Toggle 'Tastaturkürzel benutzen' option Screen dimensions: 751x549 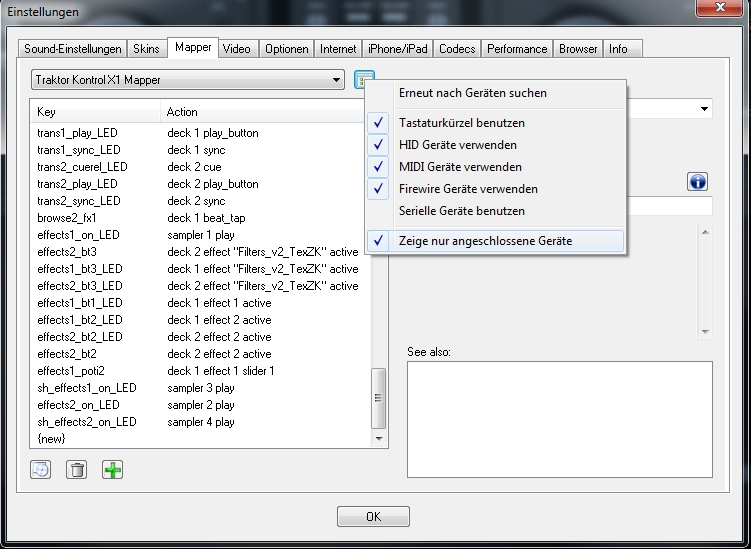461,123
